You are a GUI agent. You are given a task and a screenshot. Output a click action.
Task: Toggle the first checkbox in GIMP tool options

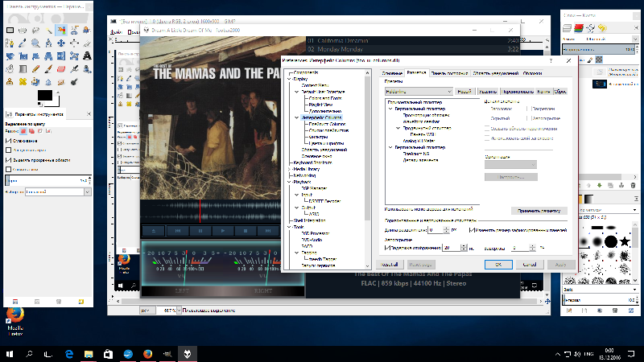pyautogui.click(x=8, y=139)
